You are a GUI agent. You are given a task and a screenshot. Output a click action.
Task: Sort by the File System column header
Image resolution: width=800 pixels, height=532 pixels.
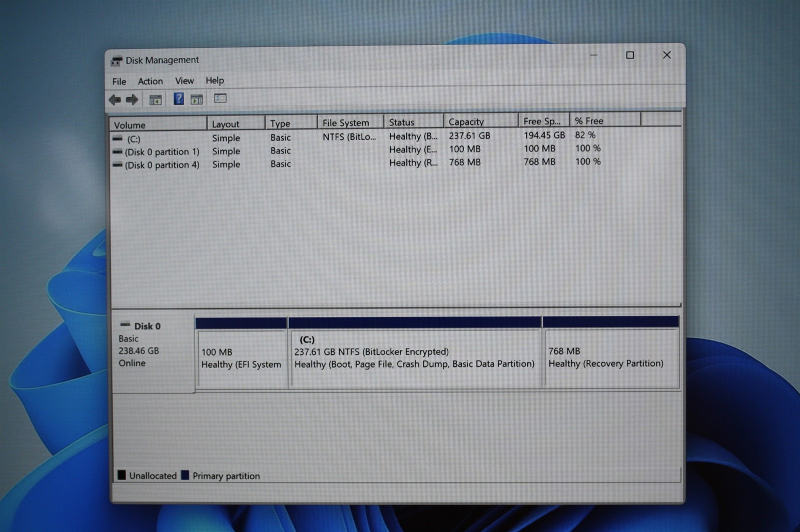pos(350,122)
